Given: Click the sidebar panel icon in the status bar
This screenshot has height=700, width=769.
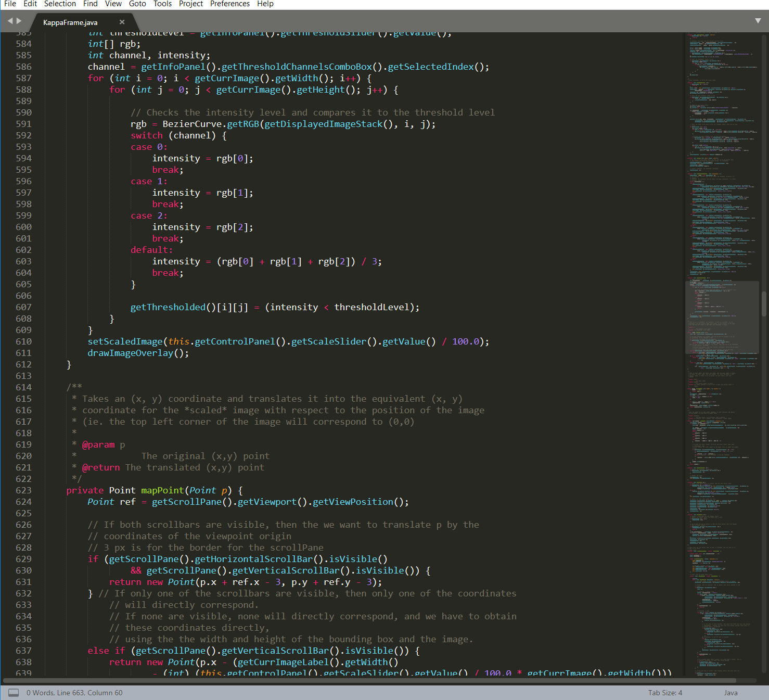Looking at the screenshot, I should click(13, 692).
